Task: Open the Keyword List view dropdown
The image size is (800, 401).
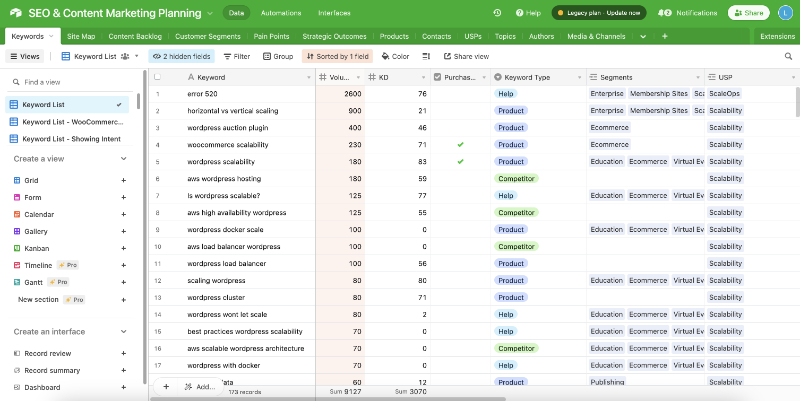Action: (137, 56)
